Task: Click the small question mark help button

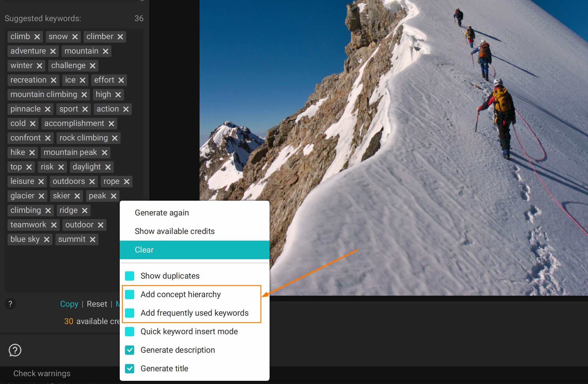Action: pyautogui.click(x=10, y=304)
